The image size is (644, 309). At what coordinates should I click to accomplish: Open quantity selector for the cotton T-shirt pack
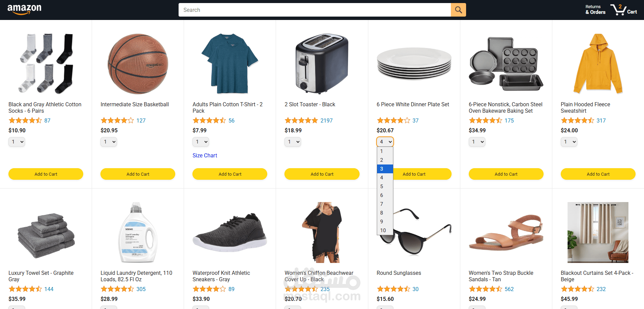coord(201,142)
